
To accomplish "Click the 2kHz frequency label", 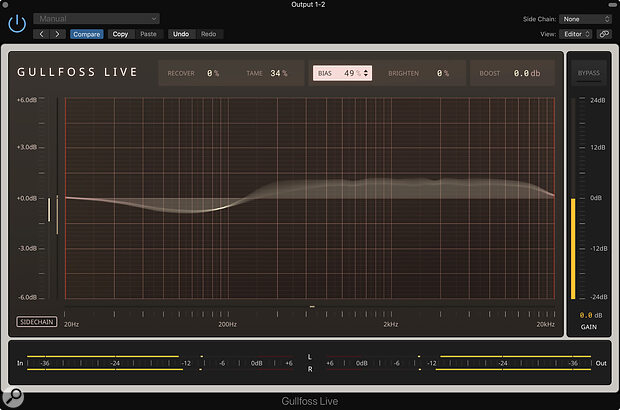I will click(x=391, y=324).
